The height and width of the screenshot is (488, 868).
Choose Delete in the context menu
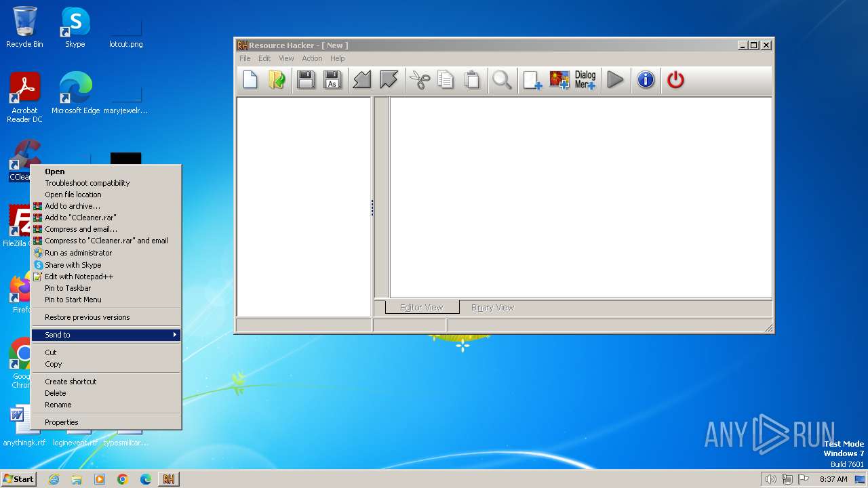[106, 393]
